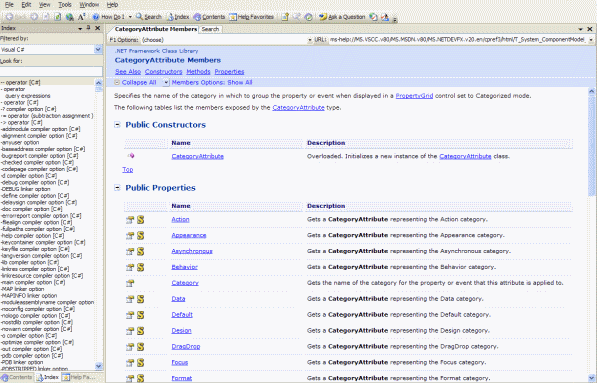Open the URL address dropdown

(x=591, y=40)
